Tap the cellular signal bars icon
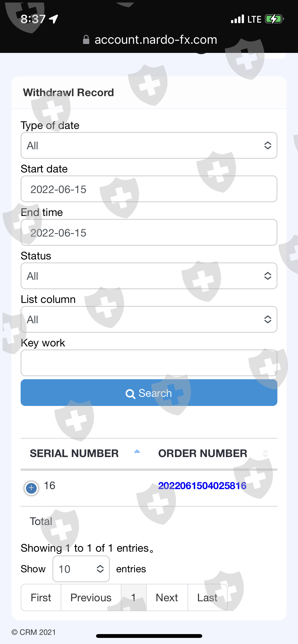The width and height of the screenshot is (298, 644). (x=237, y=19)
